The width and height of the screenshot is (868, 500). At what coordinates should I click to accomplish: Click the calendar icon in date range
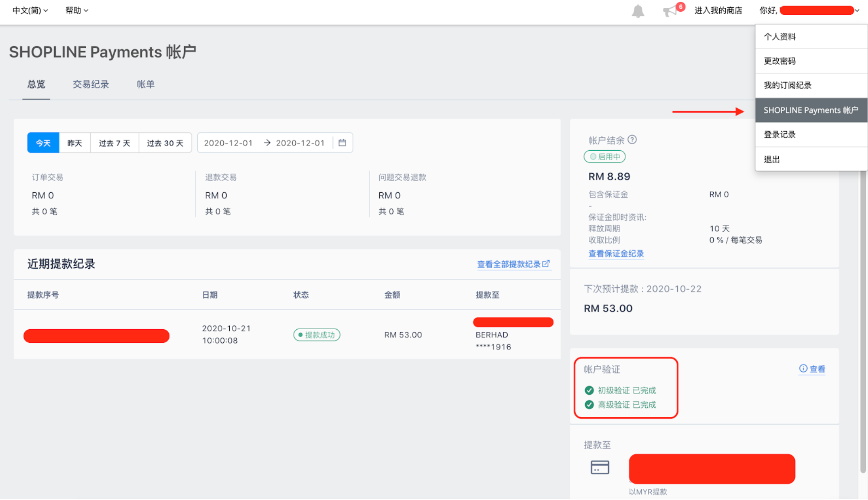pyautogui.click(x=342, y=143)
